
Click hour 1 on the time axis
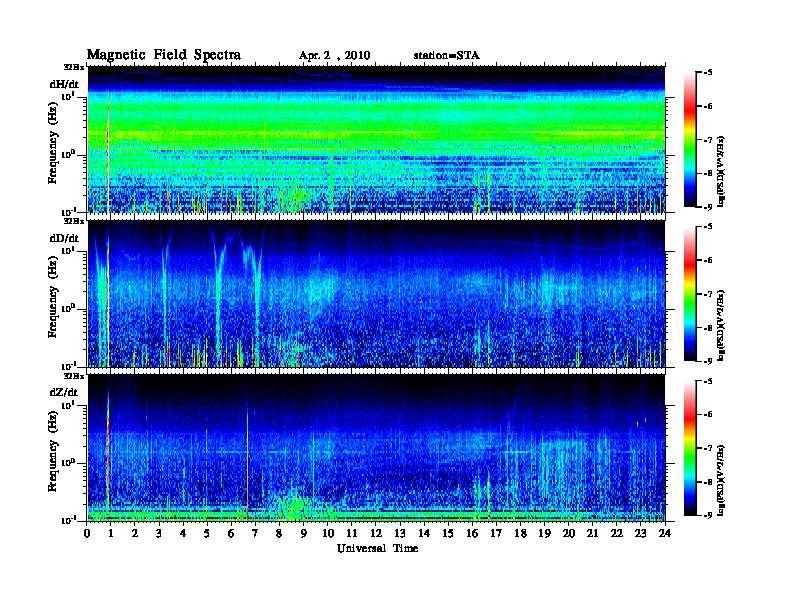[111, 533]
